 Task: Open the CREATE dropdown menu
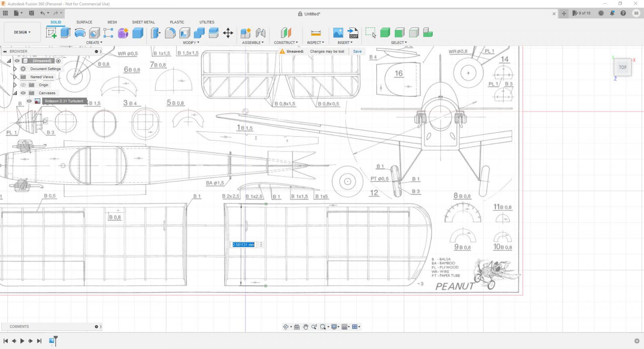coord(94,43)
